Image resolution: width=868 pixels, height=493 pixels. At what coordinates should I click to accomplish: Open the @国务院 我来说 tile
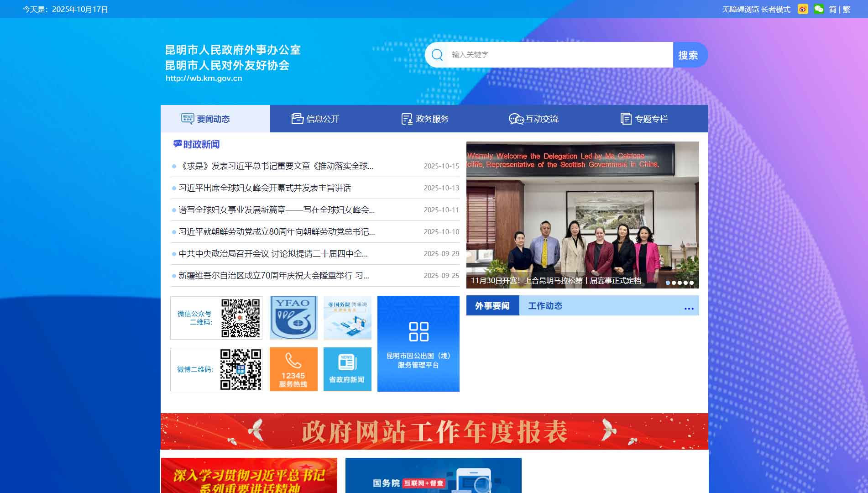tap(347, 318)
